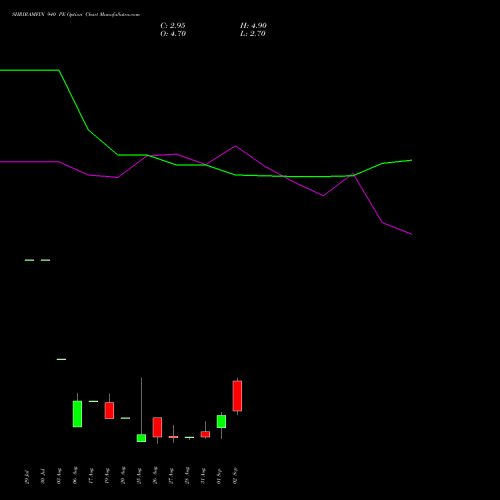This screenshot has width=500, height=500.
Task: Click the high price value H: 4.90
Action: pyautogui.click(x=253, y=26)
